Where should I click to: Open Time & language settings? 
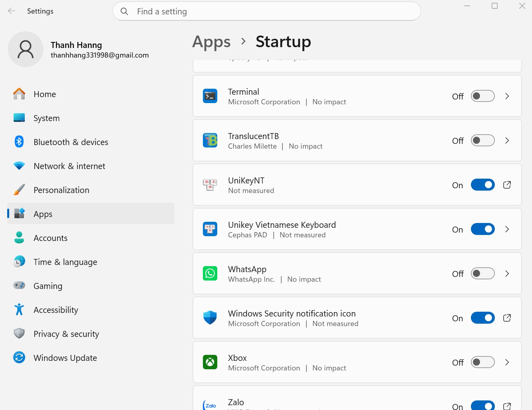91,262
